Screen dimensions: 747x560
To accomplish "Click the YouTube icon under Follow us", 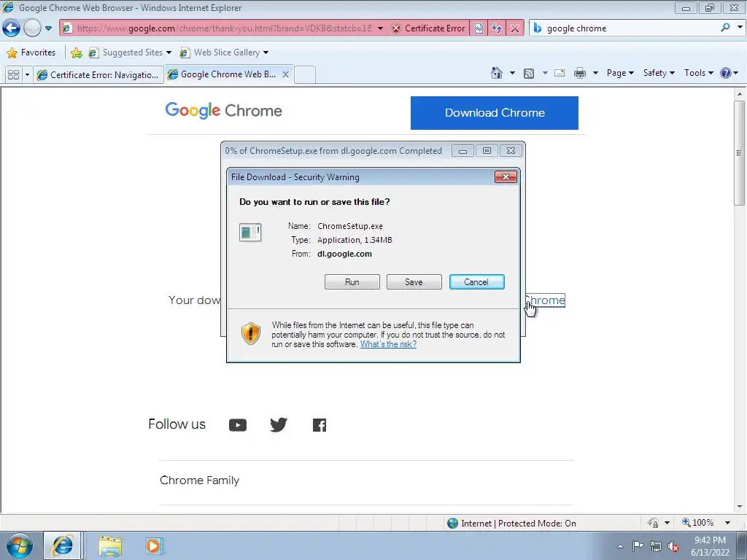I will point(238,425).
